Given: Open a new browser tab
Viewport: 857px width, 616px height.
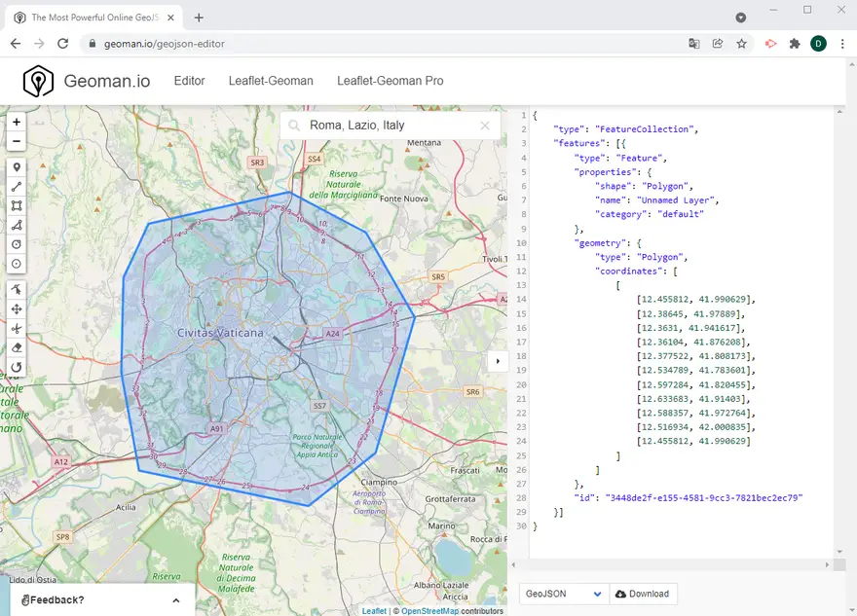Looking at the screenshot, I should (x=199, y=18).
